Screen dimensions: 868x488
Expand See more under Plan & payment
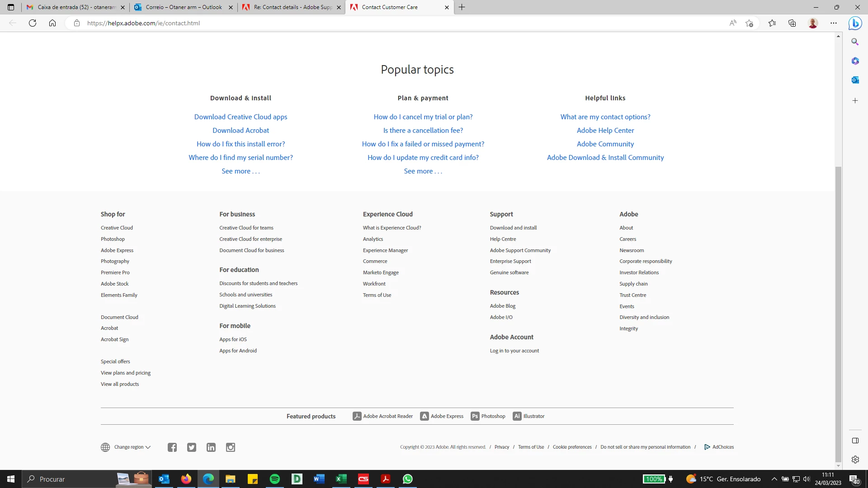coord(423,171)
